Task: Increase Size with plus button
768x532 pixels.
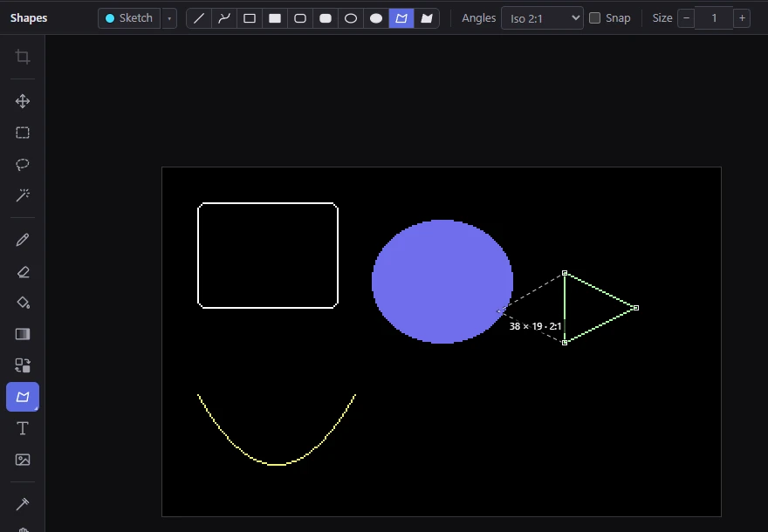Action: [x=742, y=18]
